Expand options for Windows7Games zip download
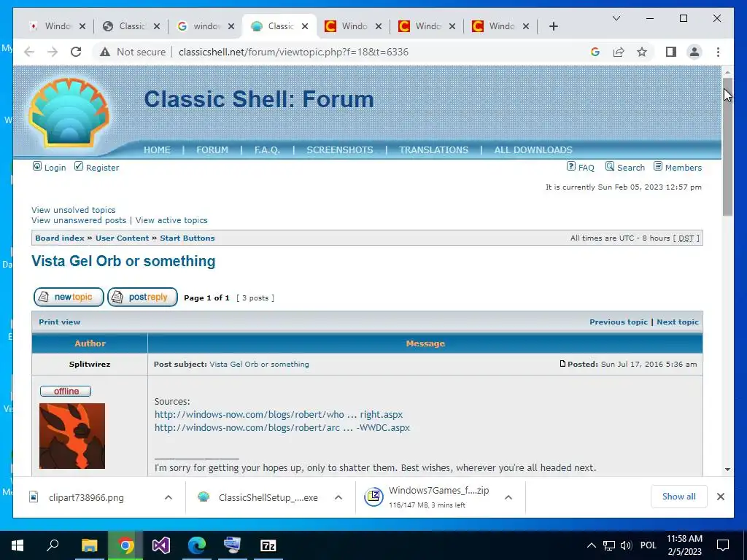747x560 pixels. pyautogui.click(x=508, y=497)
